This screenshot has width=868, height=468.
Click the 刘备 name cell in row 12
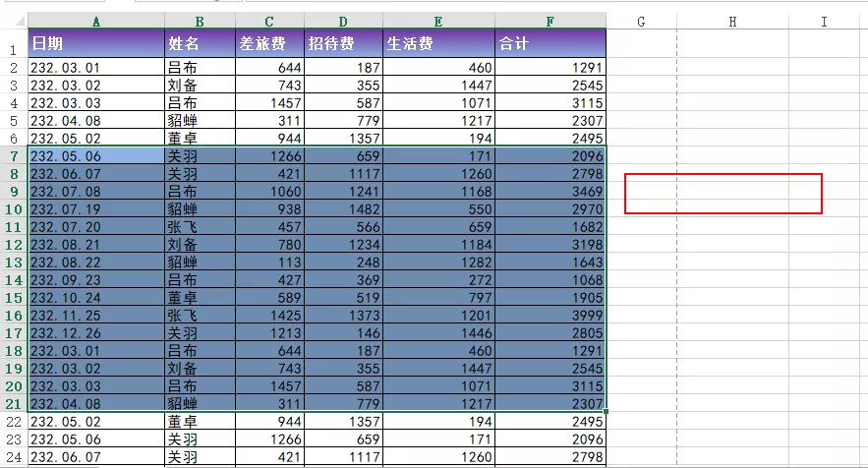(200, 245)
